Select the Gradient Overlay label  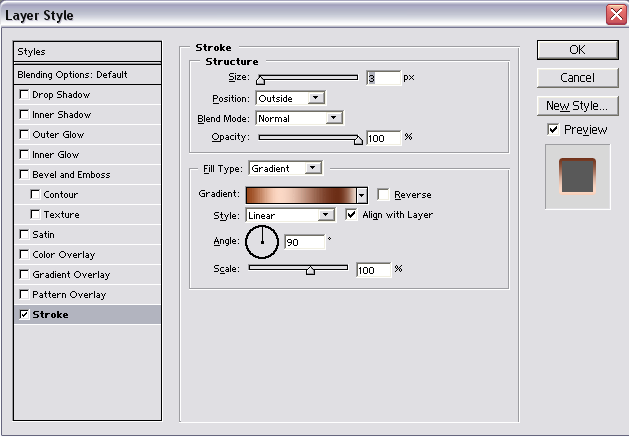[x=71, y=274]
